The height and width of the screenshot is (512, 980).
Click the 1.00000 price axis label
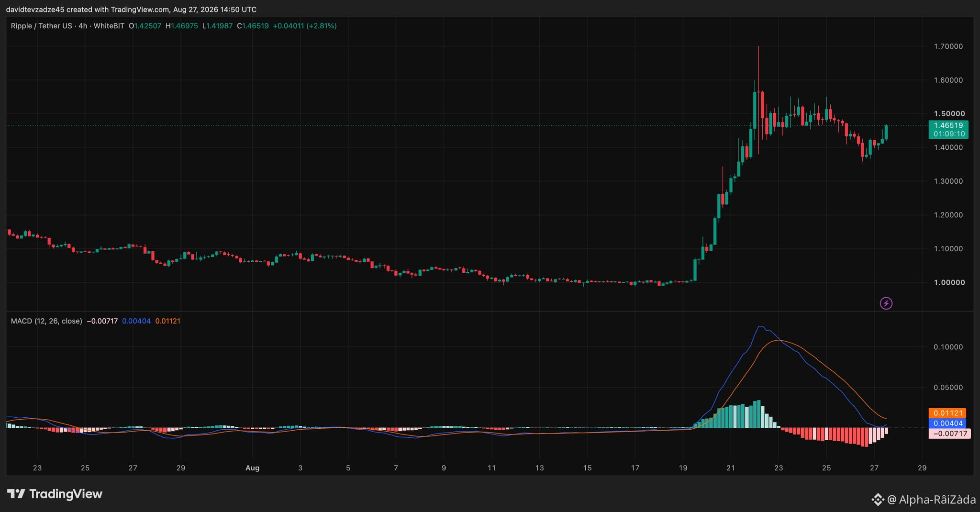pyautogui.click(x=949, y=282)
